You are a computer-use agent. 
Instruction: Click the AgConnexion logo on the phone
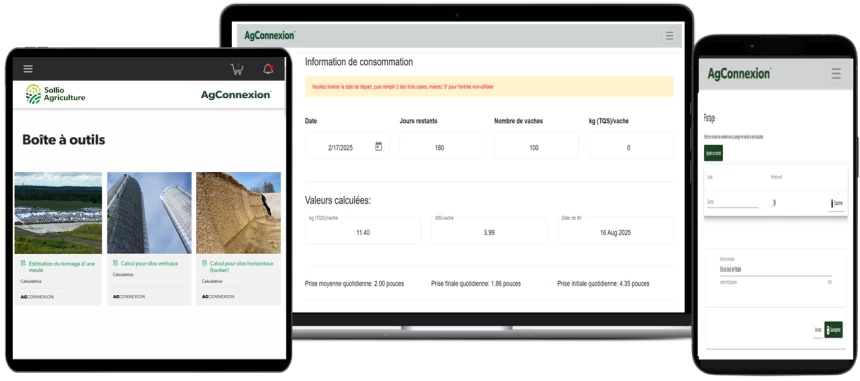click(739, 73)
